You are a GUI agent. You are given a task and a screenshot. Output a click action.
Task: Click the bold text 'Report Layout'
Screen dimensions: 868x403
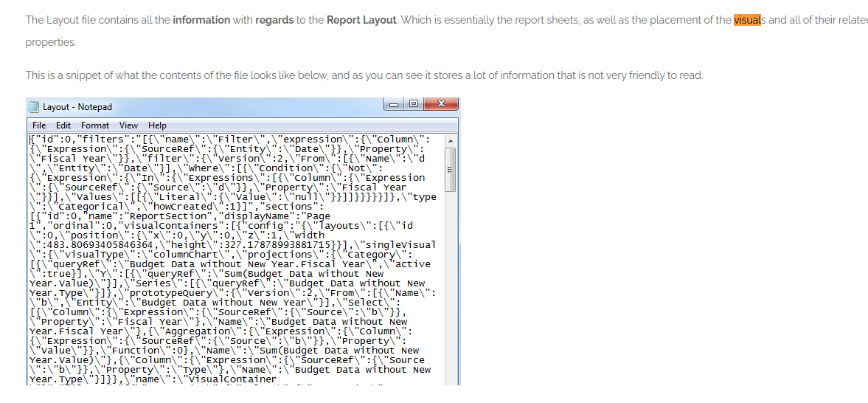tap(361, 21)
